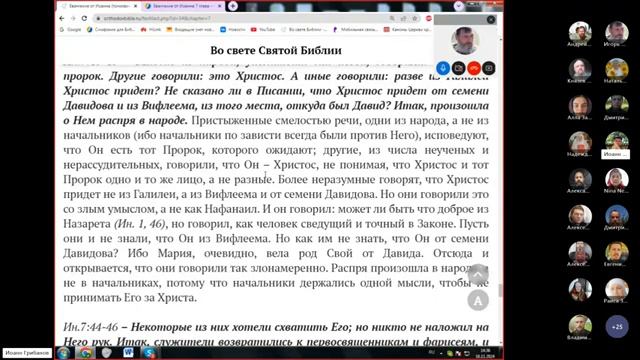Click the browser forward arrow
Viewport: 640px width, 360px height.
point(73,18)
